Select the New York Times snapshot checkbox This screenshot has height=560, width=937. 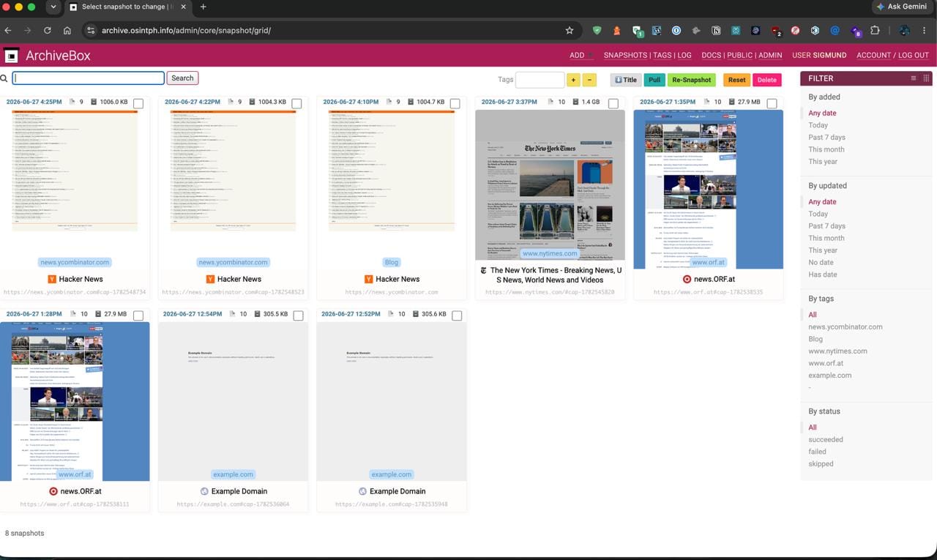[x=613, y=103]
